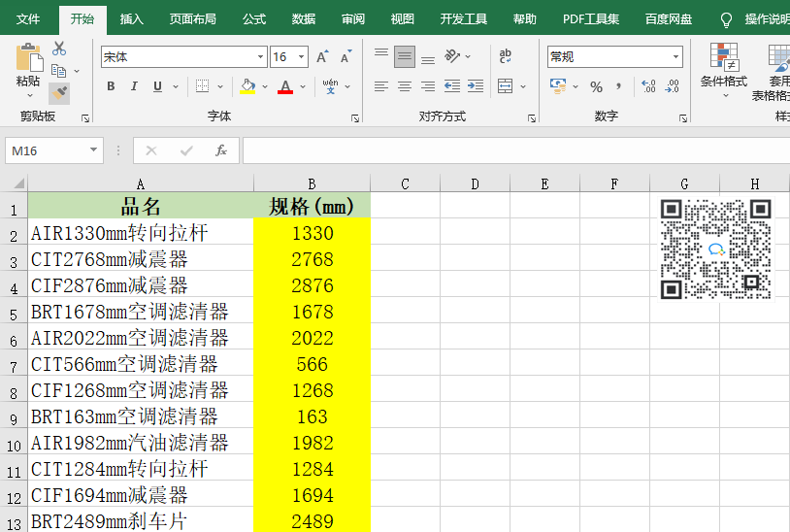Click the Select All corner triangle

(x=18, y=183)
